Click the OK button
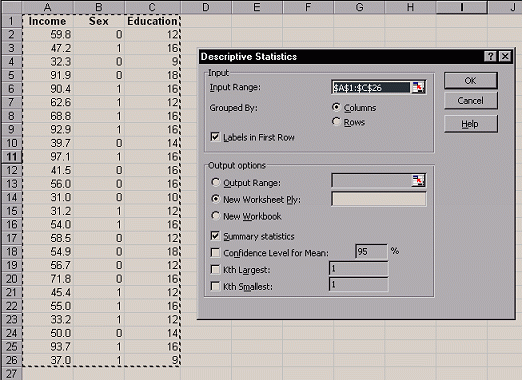 click(471, 81)
